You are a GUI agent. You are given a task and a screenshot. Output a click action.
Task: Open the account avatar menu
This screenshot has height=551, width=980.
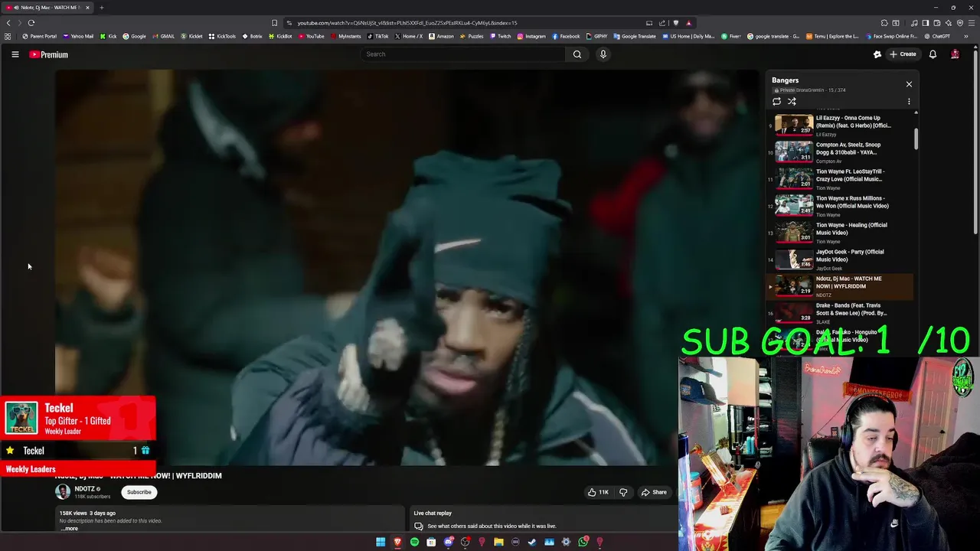tap(955, 54)
